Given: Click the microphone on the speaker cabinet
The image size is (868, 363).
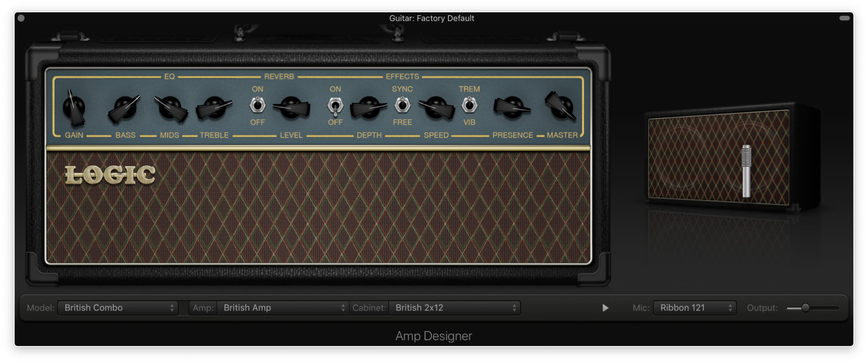Looking at the screenshot, I should pos(746,170).
